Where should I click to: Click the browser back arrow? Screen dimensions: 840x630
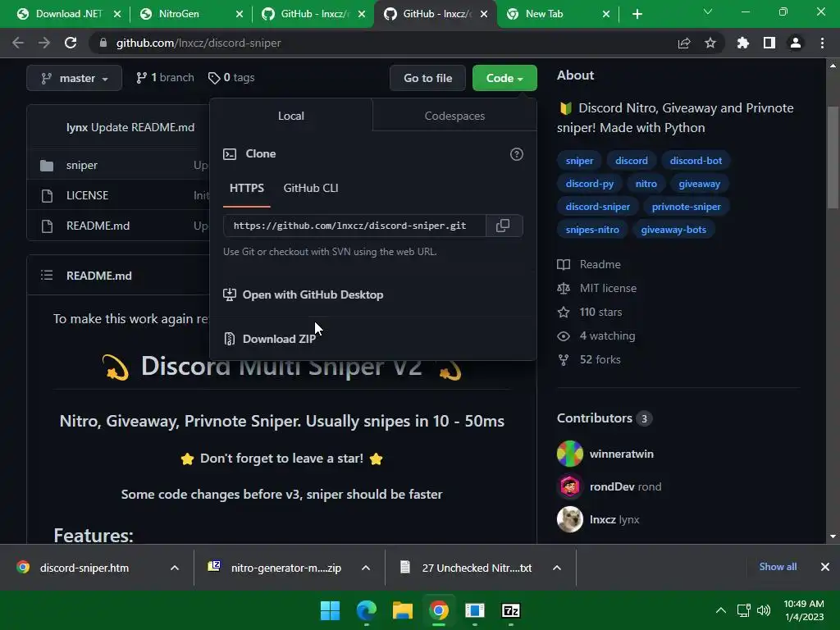point(18,43)
